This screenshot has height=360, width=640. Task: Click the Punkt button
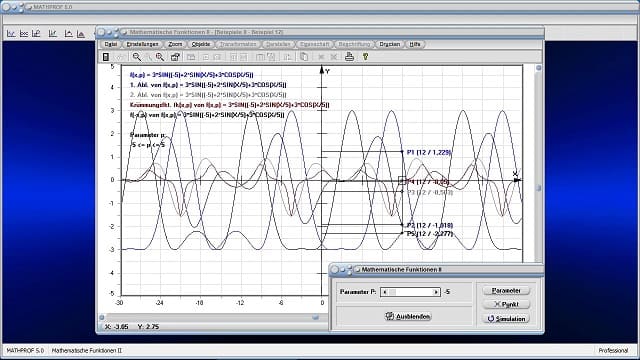point(506,304)
